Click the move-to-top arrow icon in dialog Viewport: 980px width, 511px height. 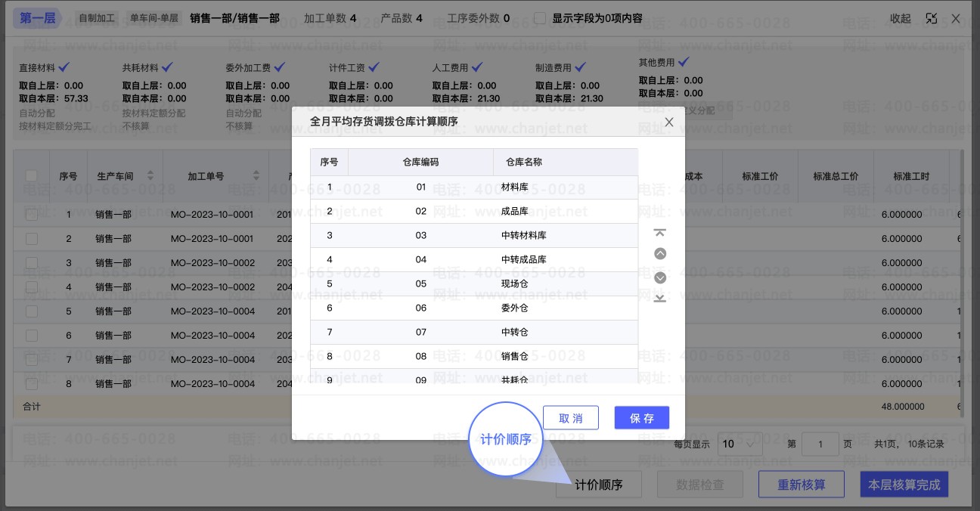pos(660,233)
